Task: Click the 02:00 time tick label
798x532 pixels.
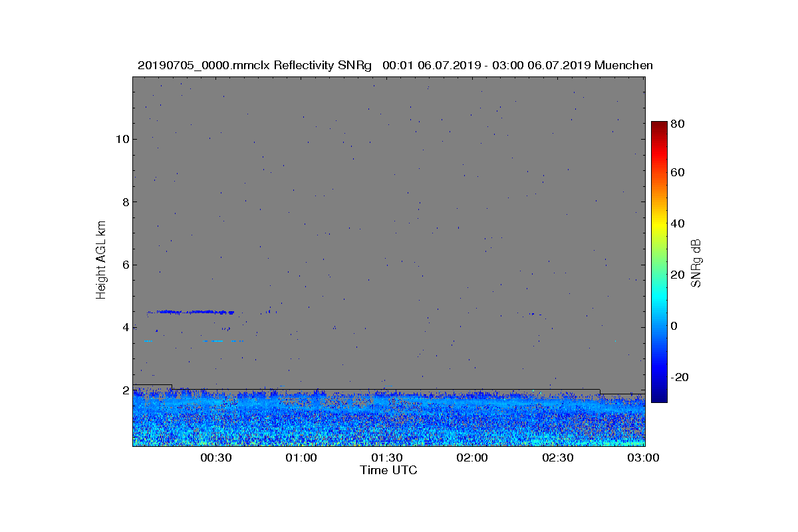Action: [x=473, y=458]
